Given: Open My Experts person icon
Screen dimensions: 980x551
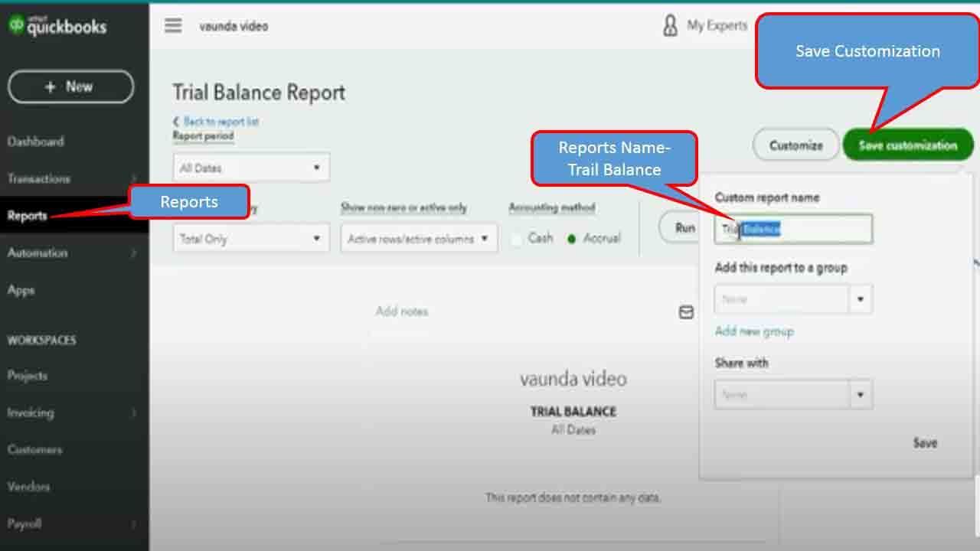Looking at the screenshot, I should (x=670, y=26).
